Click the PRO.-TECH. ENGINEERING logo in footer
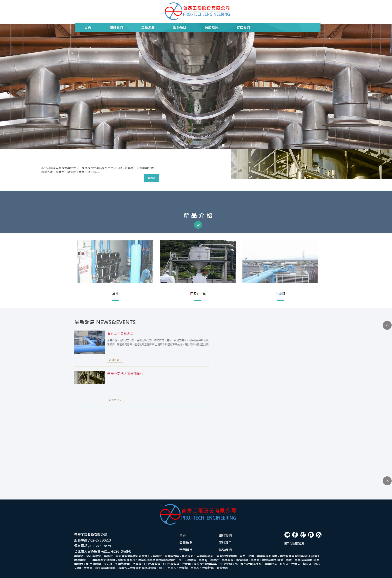392x578 pixels. click(198, 514)
